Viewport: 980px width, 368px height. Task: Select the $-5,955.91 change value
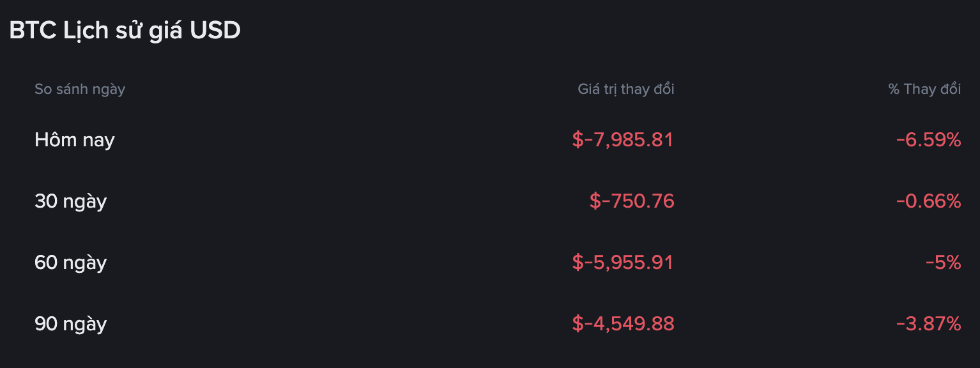pyautogui.click(x=623, y=263)
